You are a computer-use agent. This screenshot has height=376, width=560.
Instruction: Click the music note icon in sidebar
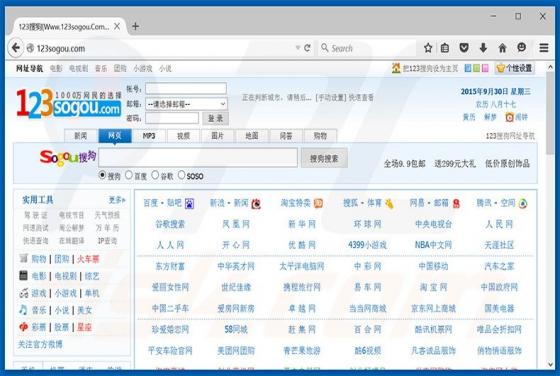tap(23, 310)
